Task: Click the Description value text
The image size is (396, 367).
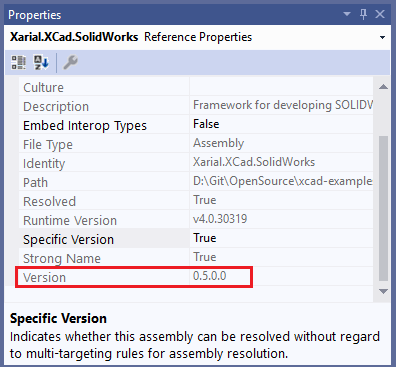Action: pyautogui.click(x=283, y=105)
